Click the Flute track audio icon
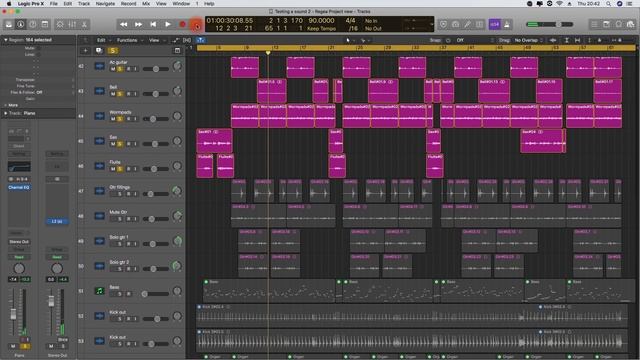640x360 pixels. pyautogui.click(x=99, y=166)
